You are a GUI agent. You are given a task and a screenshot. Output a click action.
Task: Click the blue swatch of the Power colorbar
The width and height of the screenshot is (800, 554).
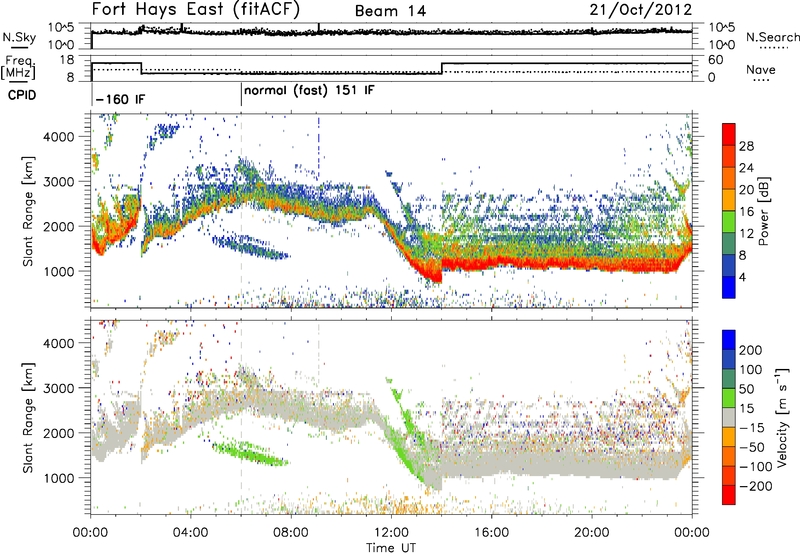[x=729, y=287]
